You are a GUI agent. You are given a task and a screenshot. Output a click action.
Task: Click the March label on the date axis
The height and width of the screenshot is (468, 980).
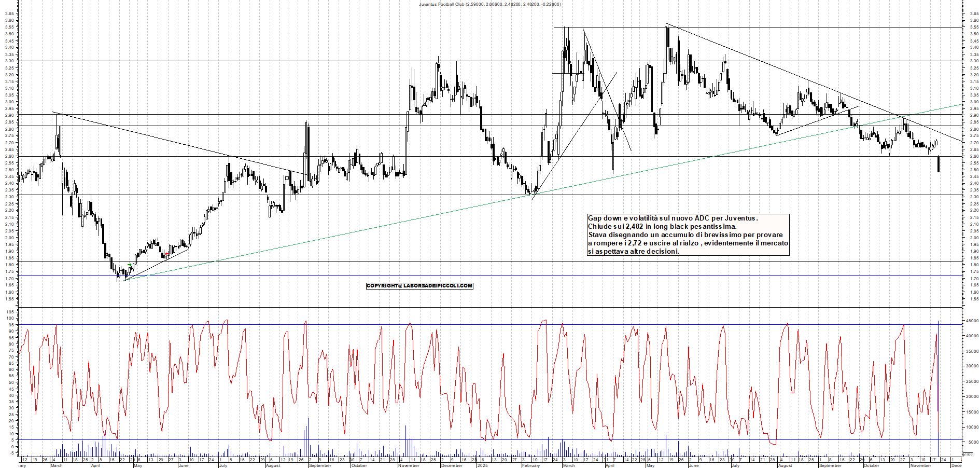coord(55,465)
